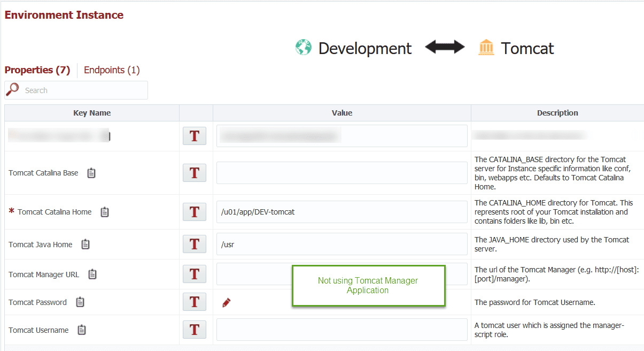Click the JAVA_HOME directory description text
Image resolution: width=644 pixels, height=351 pixels.
(x=552, y=244)
